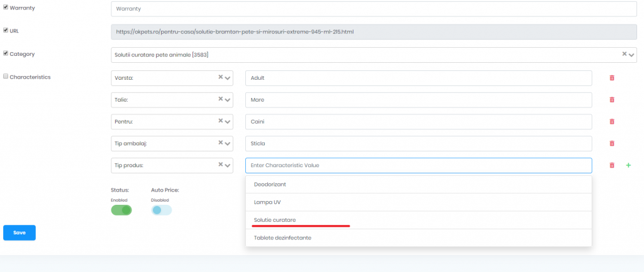Delete the Varsta characteristic row
Image resolution: width=644 pixels, height=272 pixels.
pos(611,78)
